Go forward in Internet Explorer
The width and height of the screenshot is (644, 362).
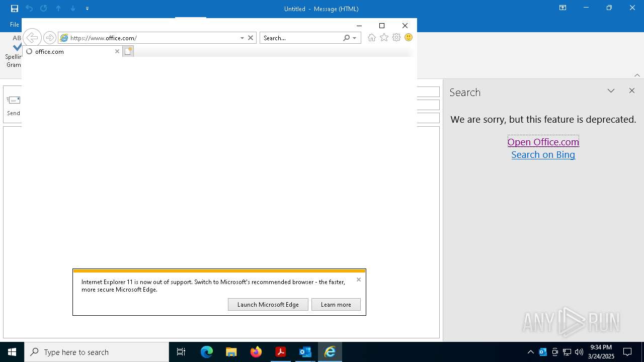pos(49,38)
